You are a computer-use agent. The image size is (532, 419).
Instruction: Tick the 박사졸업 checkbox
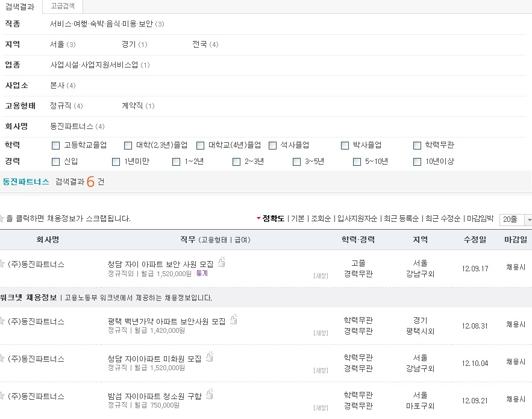pyautogui.click(x=345, y=146)
